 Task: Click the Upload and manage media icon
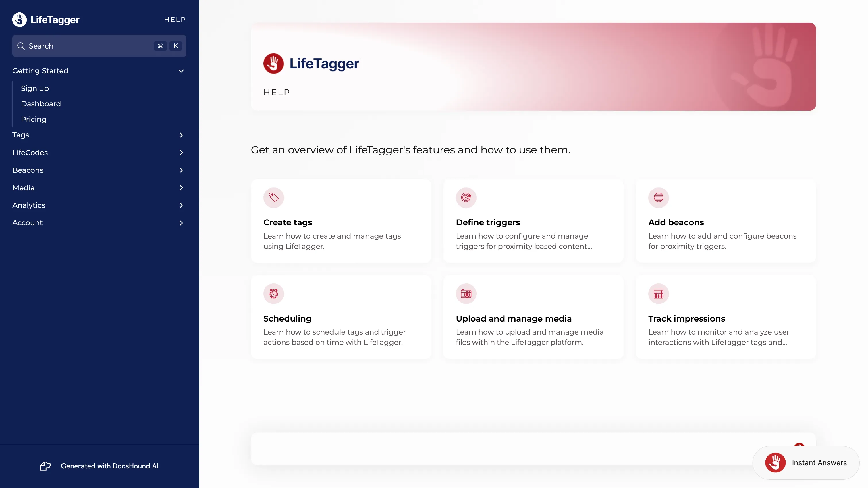(466, 293)
